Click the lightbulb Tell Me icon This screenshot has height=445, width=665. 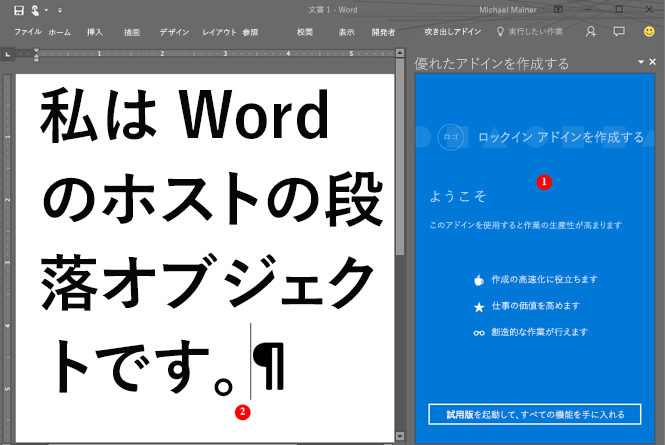[500, 32]
